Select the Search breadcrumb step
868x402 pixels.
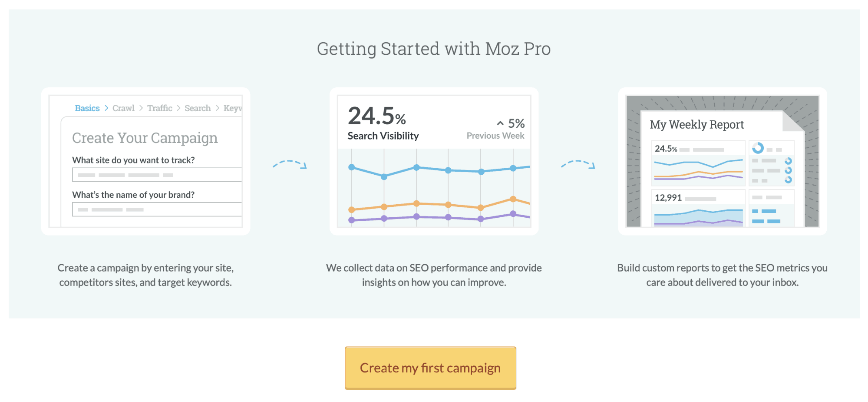click(198, 108)
